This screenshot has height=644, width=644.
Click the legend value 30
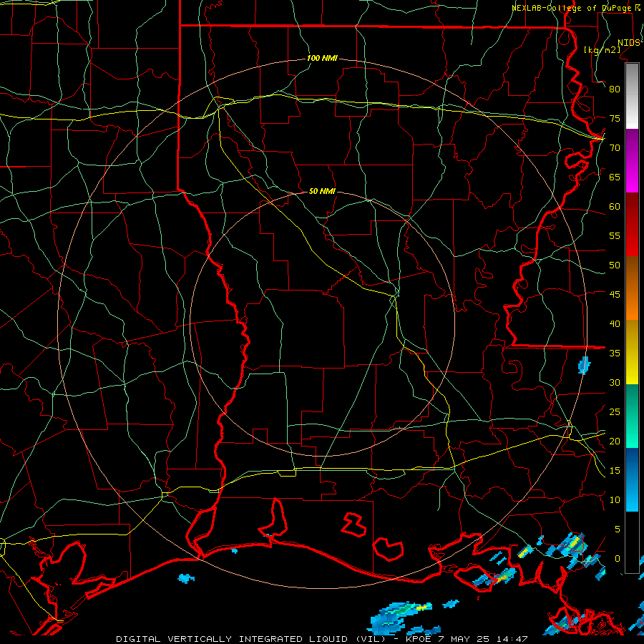[x=615, y=382]
